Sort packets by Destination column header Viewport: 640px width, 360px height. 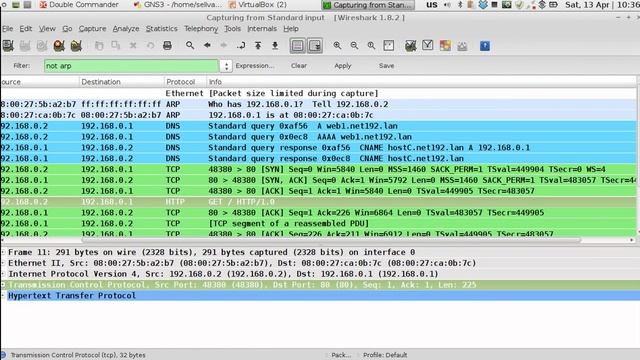click(121, 82)
